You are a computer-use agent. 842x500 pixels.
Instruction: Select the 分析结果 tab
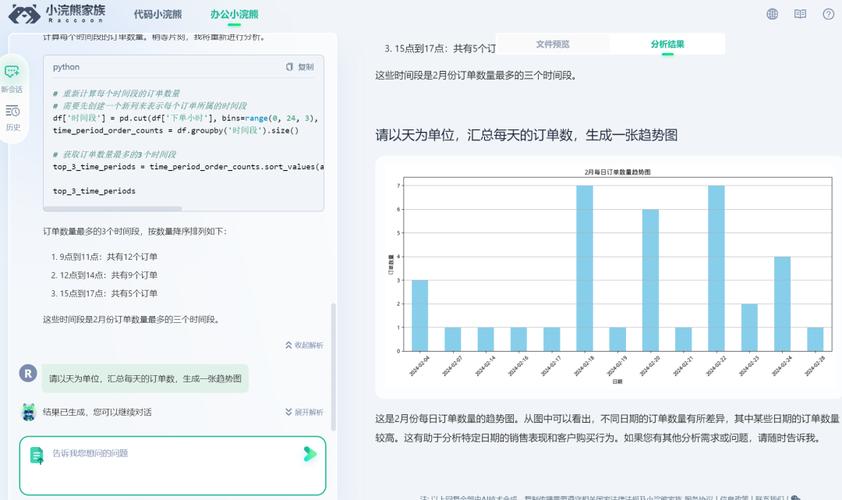(668, 44)
